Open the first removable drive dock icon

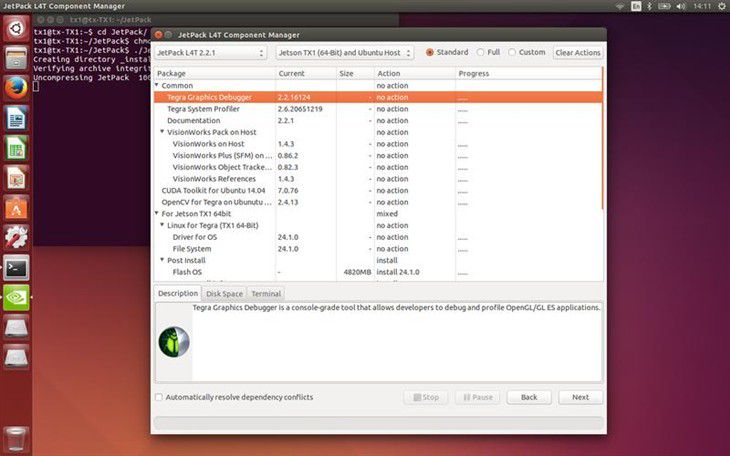pyautogui.click(x=16, y=327)
